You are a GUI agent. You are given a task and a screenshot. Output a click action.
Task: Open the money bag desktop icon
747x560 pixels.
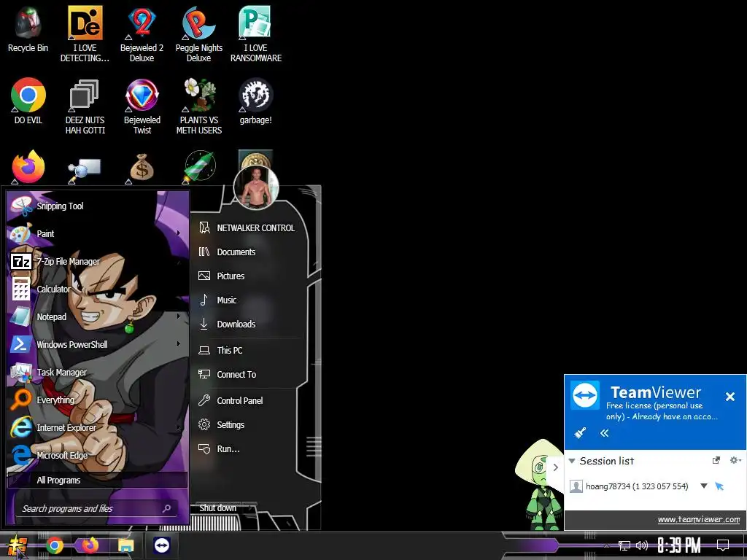142,168
